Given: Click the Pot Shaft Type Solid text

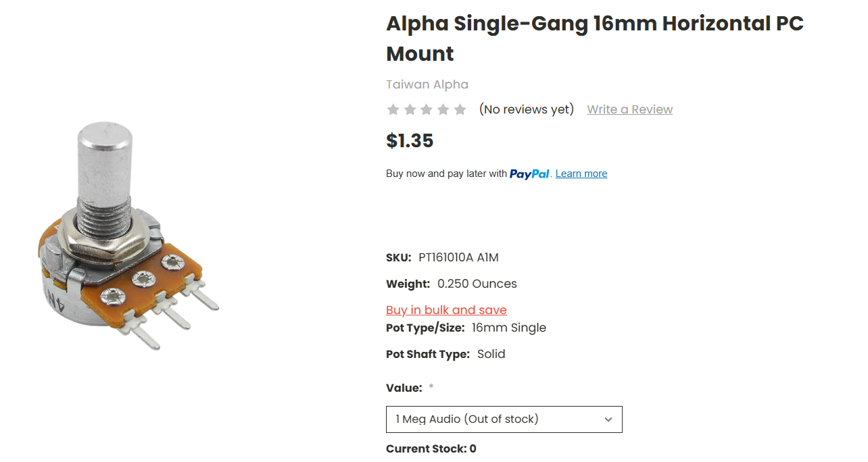Looking at the screenshot, I should 445,354.
